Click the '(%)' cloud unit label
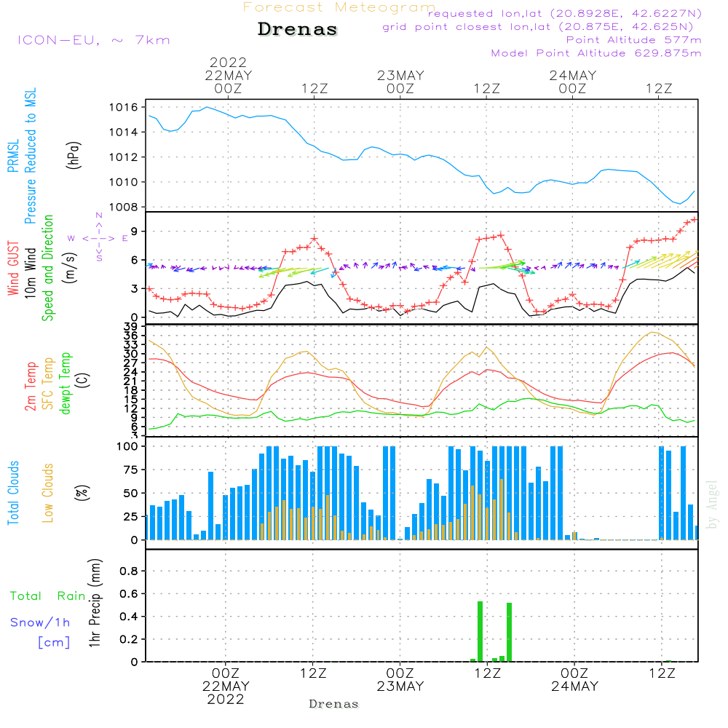Screen dimensions: 728x728 point(82,493)
